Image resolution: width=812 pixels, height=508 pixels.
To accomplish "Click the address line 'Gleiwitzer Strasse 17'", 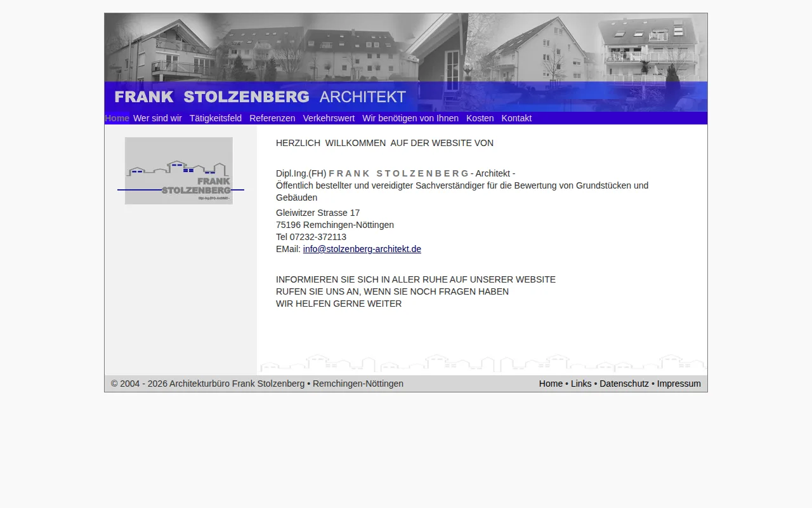I will (x=318, y=213).
